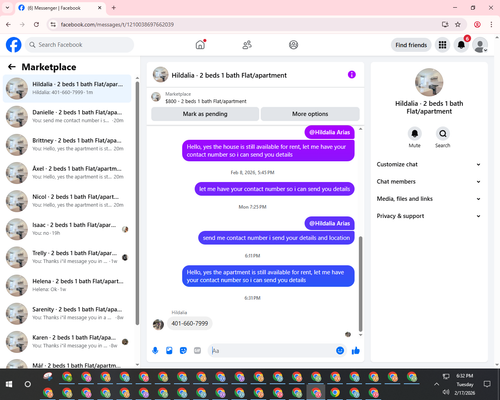The width and height of the screenshot is (500, 400).
Task: Open the $800 Marketplace listing link
Action: tap(206, 101)
